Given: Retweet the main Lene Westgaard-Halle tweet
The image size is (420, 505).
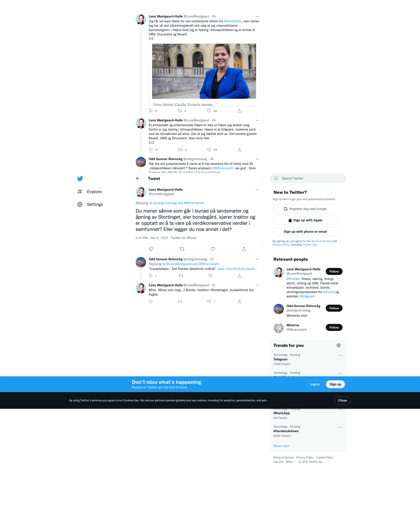Looking at the screenshot, I should (182, 249).
